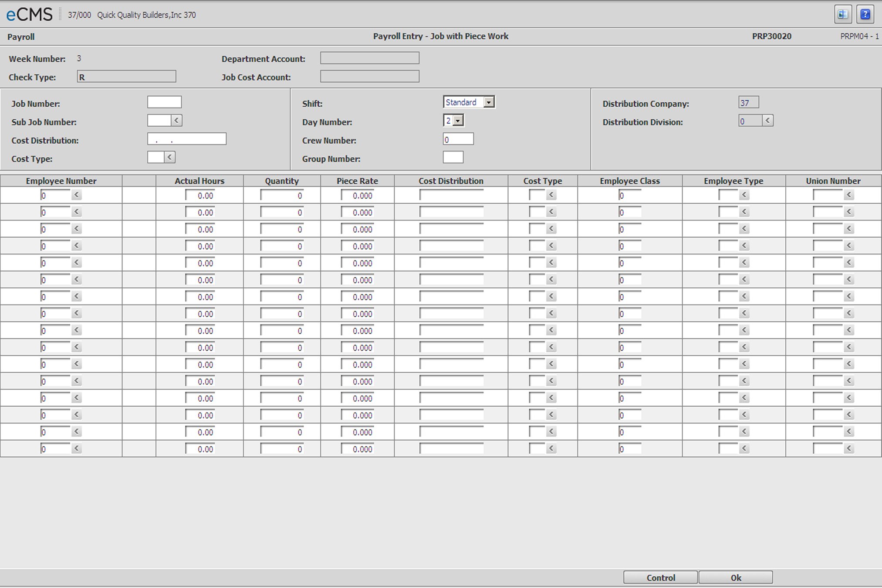The image size is (882, 588).
Task: Open Employee Type lookup in the second grid row
Action: [744, 212]
